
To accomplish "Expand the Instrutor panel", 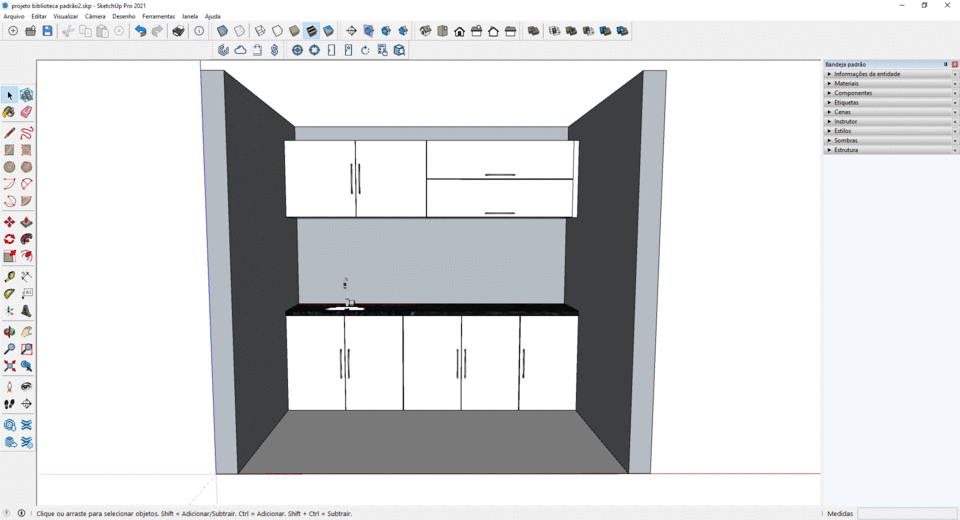I will click(x=890, y=121).
